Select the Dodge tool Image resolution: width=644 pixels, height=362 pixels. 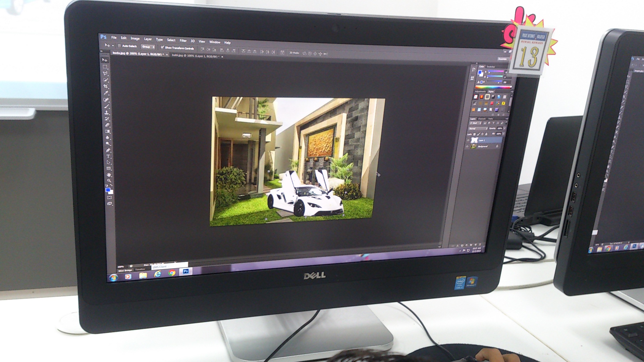pos(108,144)
